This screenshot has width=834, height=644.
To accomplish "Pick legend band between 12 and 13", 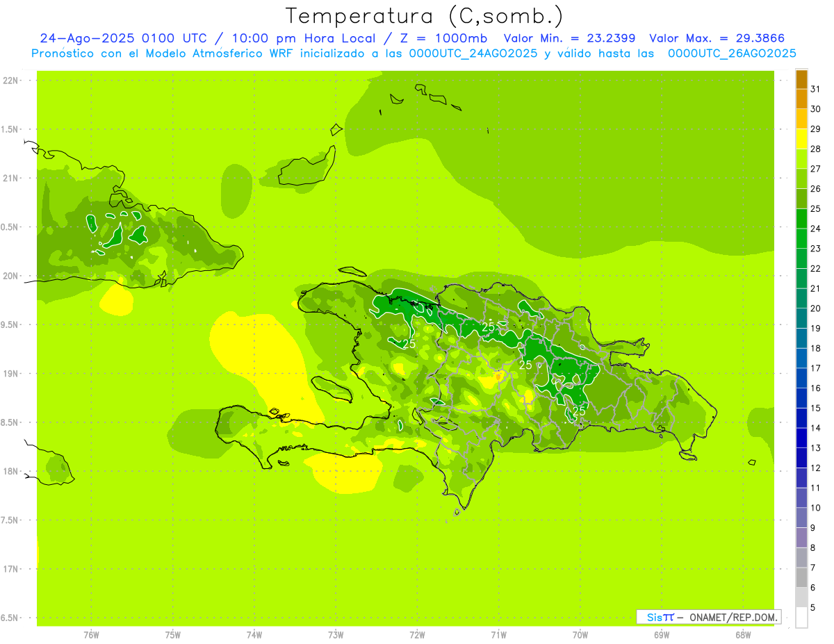I will 801,458.
